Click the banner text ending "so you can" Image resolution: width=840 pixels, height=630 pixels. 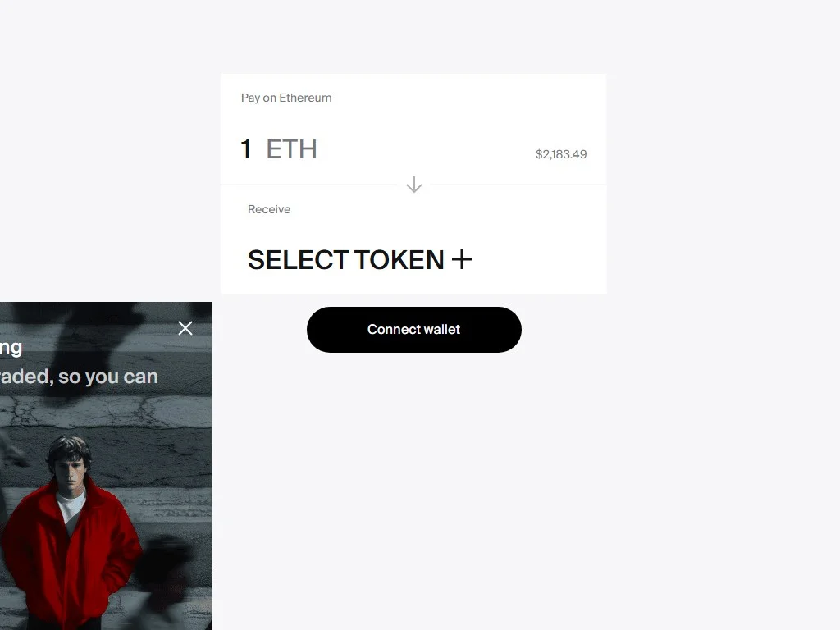[79, 377]
